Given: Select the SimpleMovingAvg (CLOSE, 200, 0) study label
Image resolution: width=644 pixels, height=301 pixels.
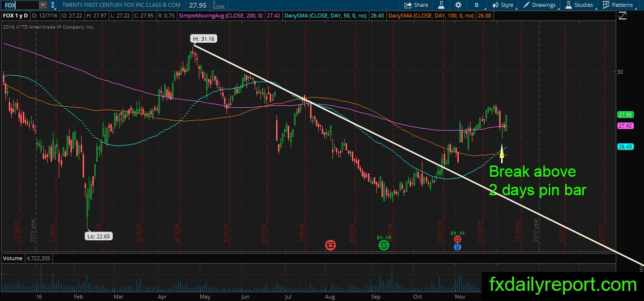Looking at the screenshot, I should 221,16.
